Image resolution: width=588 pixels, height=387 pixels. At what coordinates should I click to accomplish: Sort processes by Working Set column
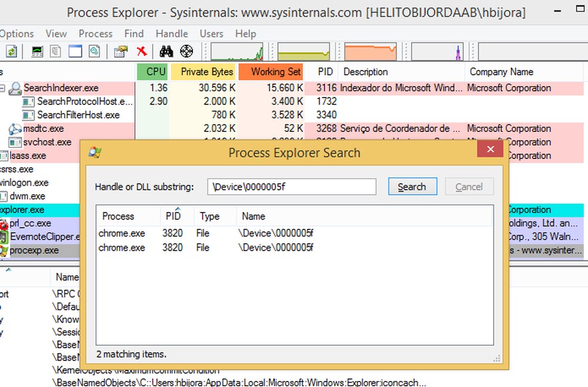pos(271,72)
